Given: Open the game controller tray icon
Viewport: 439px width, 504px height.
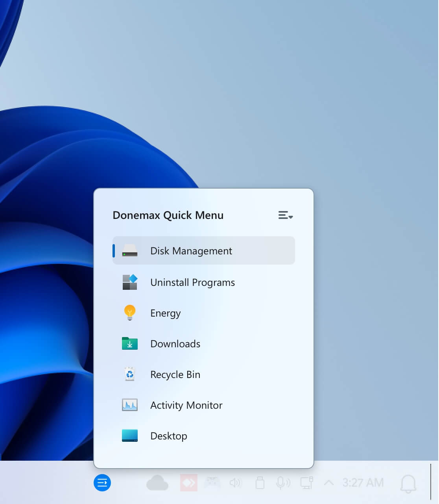Looking at the screenshot, I should pyautogui.click(x=212, y=483).
